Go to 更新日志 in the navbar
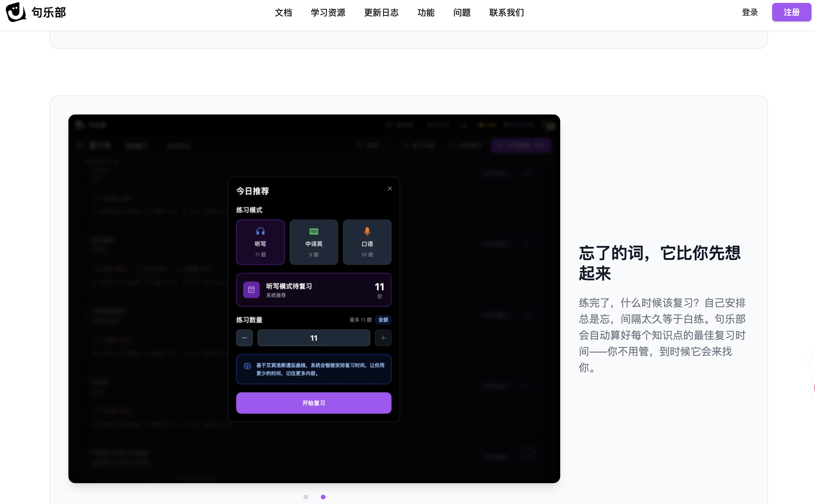The height and width of the screenshot is (504, 815). tap(381, 13)
